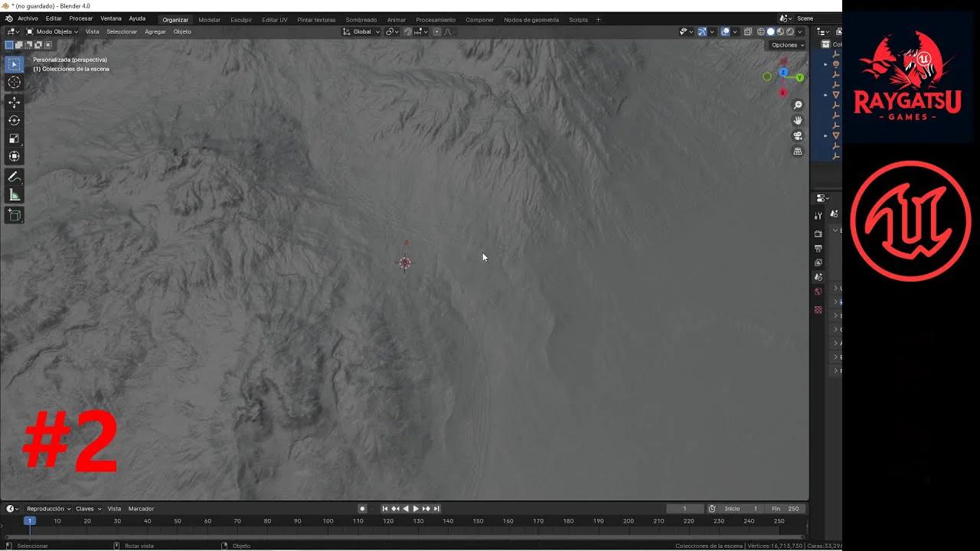Select the Move tool

point(14,103)
